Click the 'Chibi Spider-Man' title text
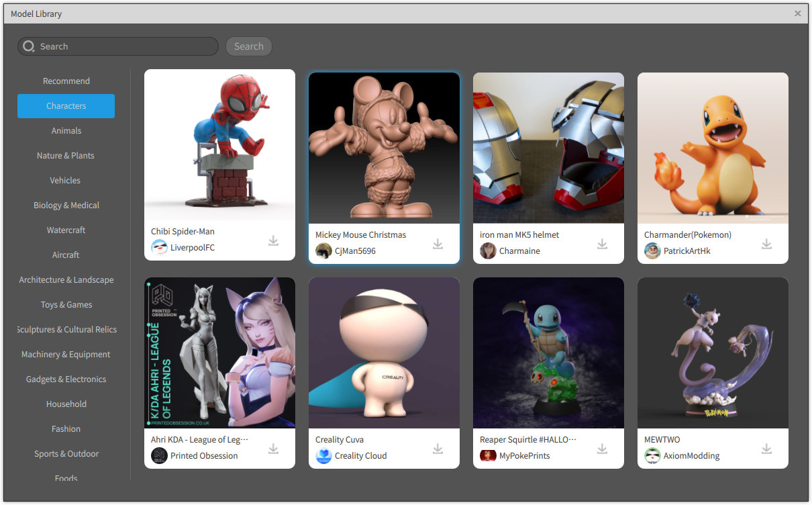812x505 pixels. [x=183, y=232]
